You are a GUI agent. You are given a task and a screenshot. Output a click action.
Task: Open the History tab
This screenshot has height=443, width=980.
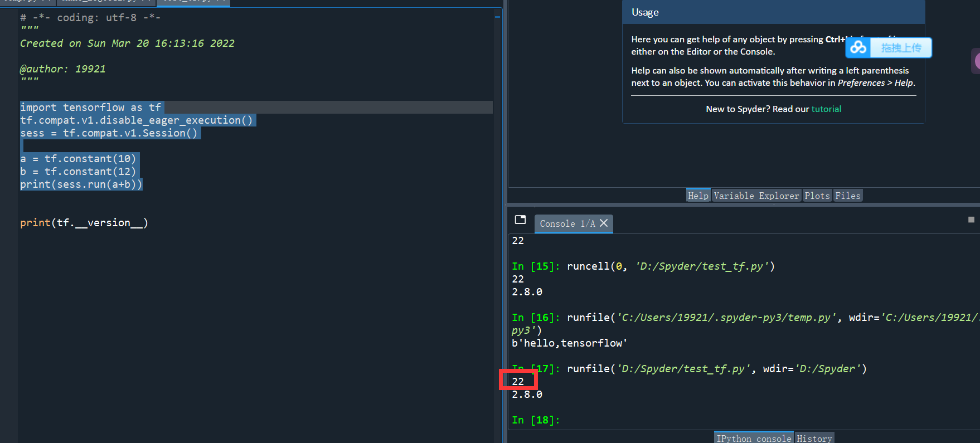coord(814,439)
